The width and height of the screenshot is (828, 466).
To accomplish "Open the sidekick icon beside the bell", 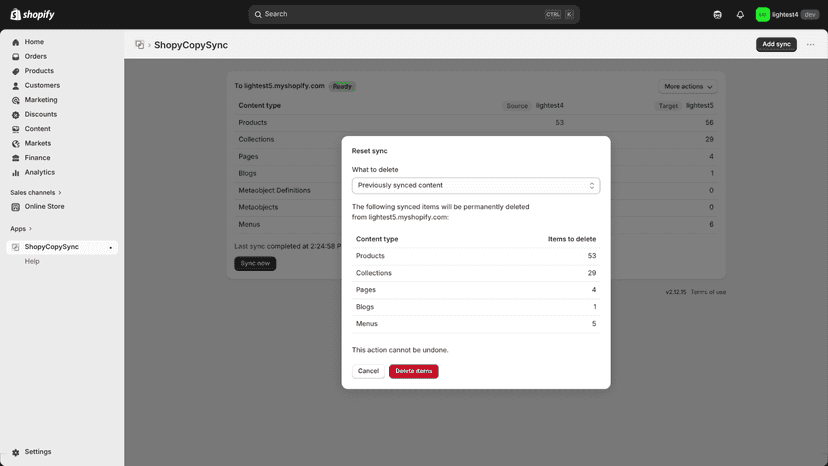I will click(718, 15).
